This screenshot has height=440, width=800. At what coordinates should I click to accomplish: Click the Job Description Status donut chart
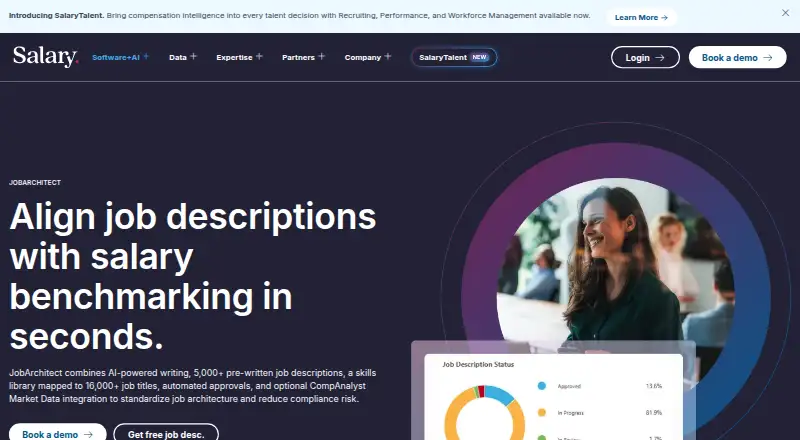(484, 413)
